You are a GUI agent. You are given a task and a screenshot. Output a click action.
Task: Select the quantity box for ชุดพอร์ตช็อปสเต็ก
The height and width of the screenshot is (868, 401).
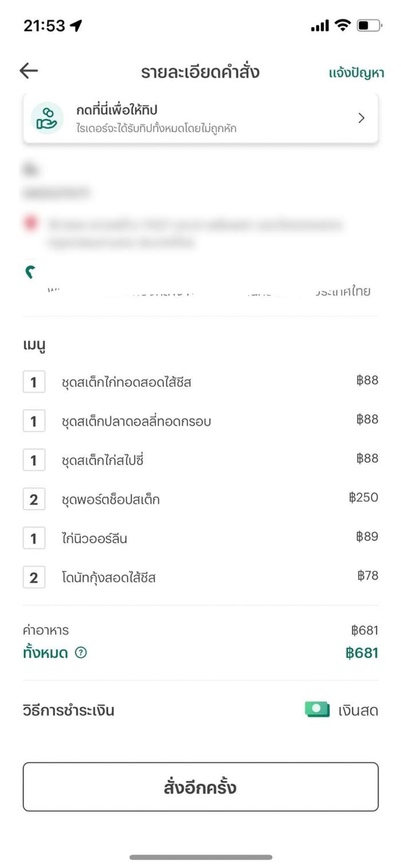click(34, 498)
